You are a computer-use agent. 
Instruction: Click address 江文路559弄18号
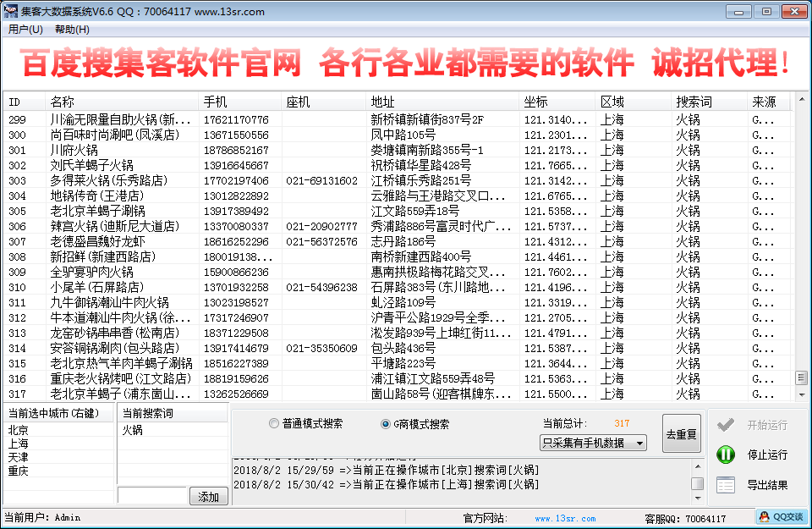[x=414, y=212]
